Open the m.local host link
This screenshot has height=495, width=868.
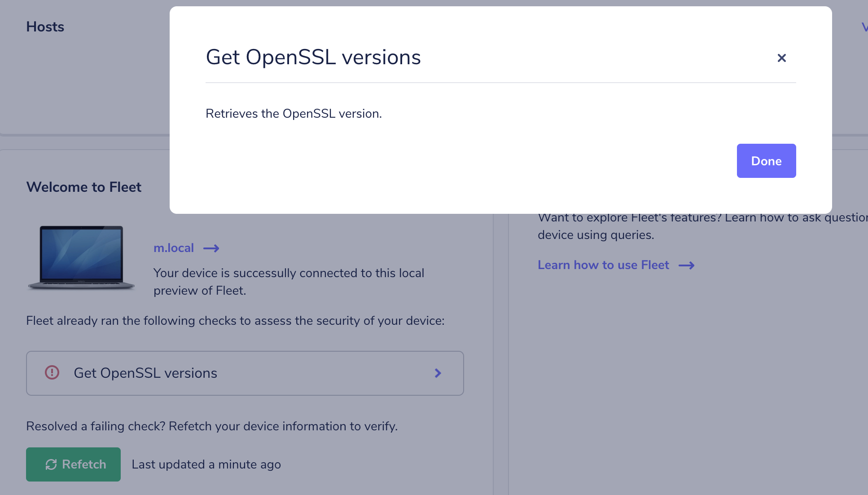click(x=173, y=248)
